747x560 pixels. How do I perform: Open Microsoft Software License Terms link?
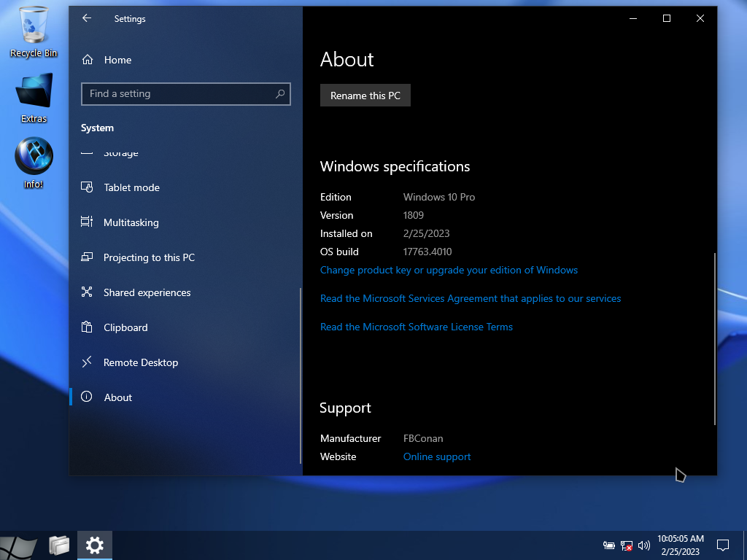(x=417, y=327)
